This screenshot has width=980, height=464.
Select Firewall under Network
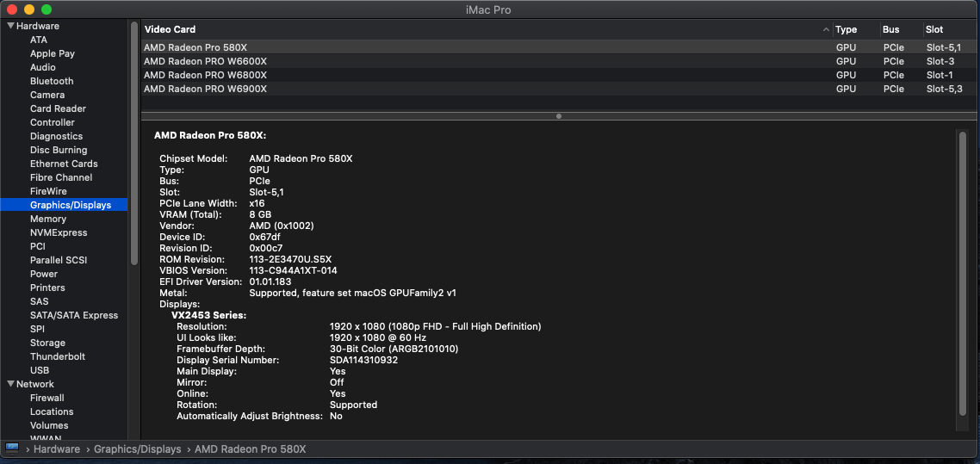click(47, 397)
